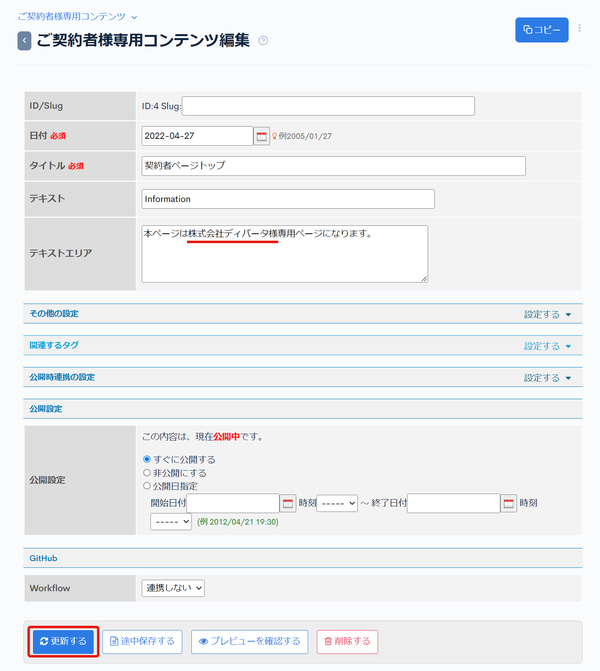The image size is (600, 671).
Task: Click プレビューを確認する button
Action: 250,641
